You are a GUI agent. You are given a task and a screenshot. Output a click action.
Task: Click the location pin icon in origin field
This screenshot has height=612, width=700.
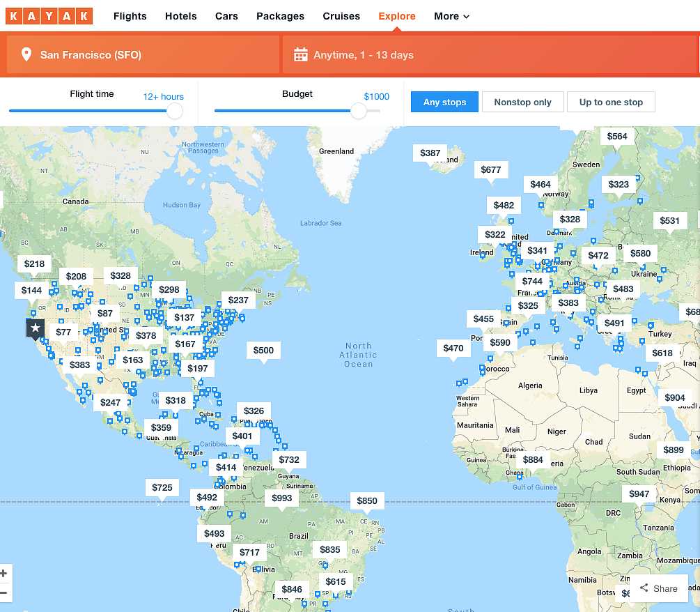[x=26, y=54]
